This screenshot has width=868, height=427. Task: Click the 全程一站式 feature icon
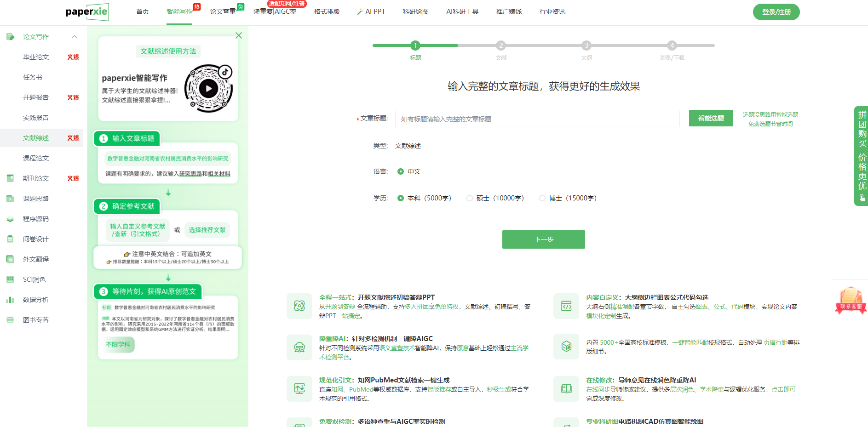pyautogui.click(x=299, y=306)
